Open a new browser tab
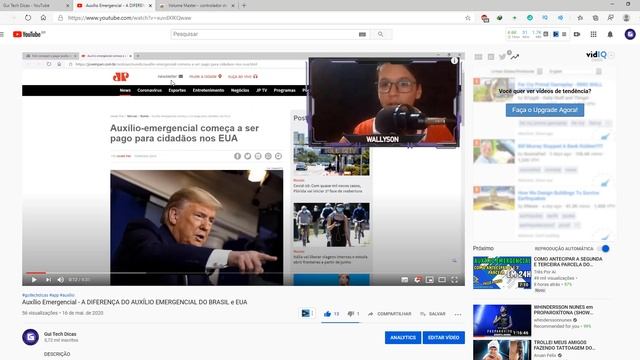 [244, 6]
